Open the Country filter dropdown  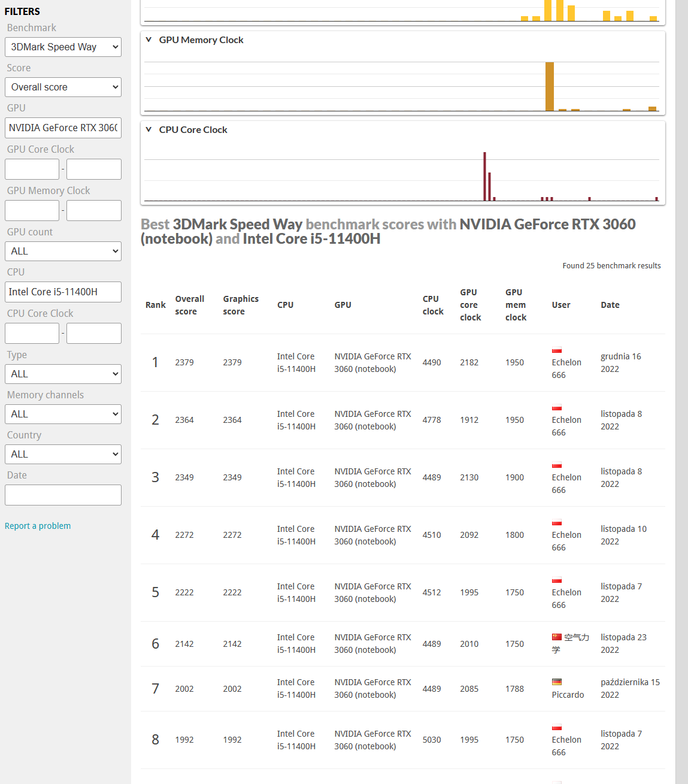pos(63,455)
